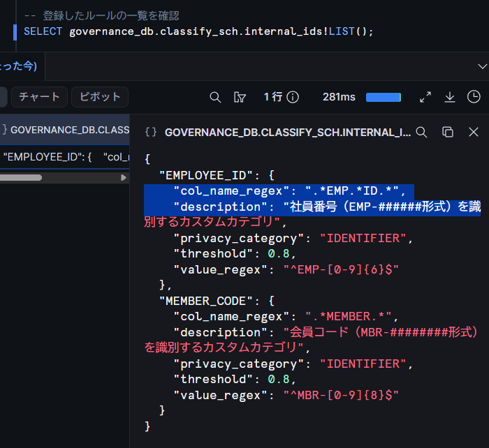Close the cell detail panel
Viewport: 489px width, 448px height.
(x=474, y=132)
